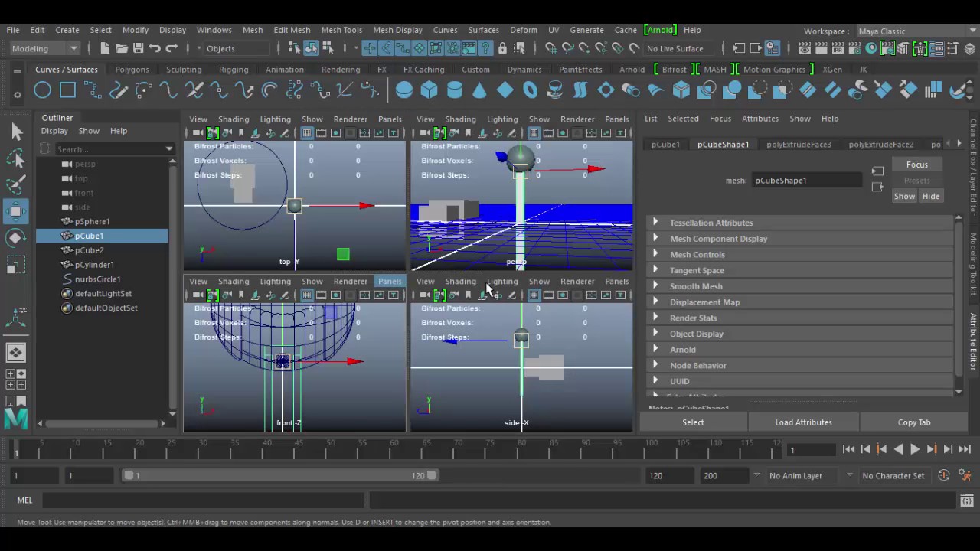Open the Mesh Tools menu

pyautogui.click(x=341, y=30)
